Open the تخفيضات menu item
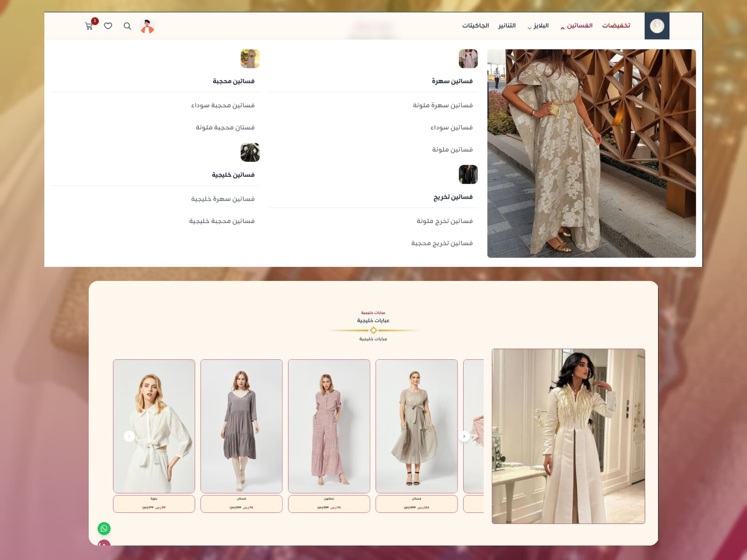This screenshot has width=747, height=560. point(616,26)
